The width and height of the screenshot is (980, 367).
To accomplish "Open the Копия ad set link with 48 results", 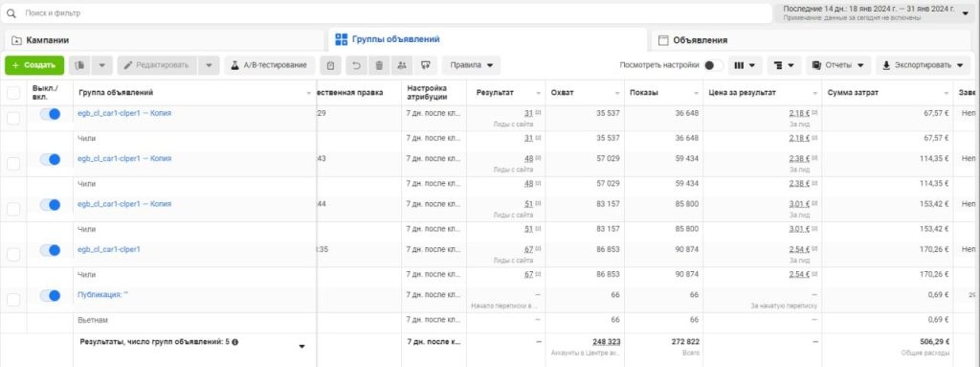I will (x=124, y=158).
